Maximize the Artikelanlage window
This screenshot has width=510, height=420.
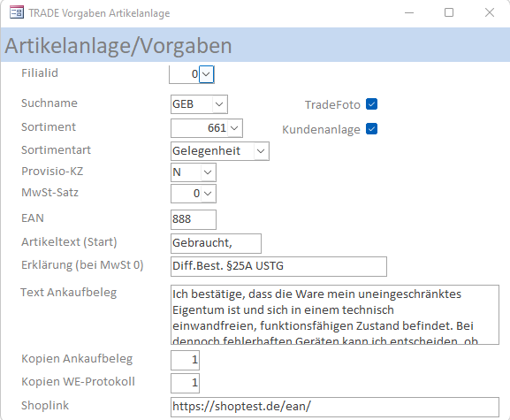[x=449, y=12]
